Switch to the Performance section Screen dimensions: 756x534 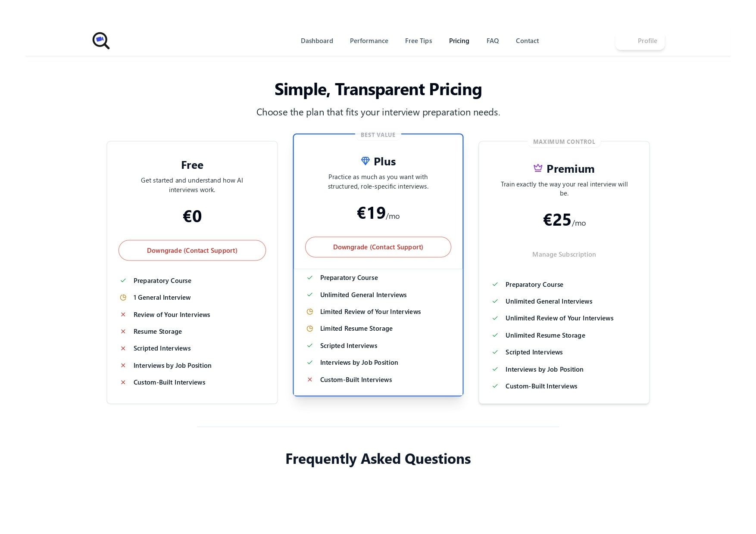pyautogui.click(x=369, y=40)
